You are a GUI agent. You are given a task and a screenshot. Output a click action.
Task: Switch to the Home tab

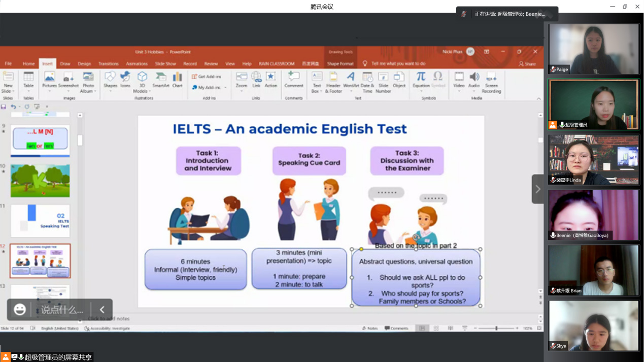pyautogui.click(x=28, y=64)
